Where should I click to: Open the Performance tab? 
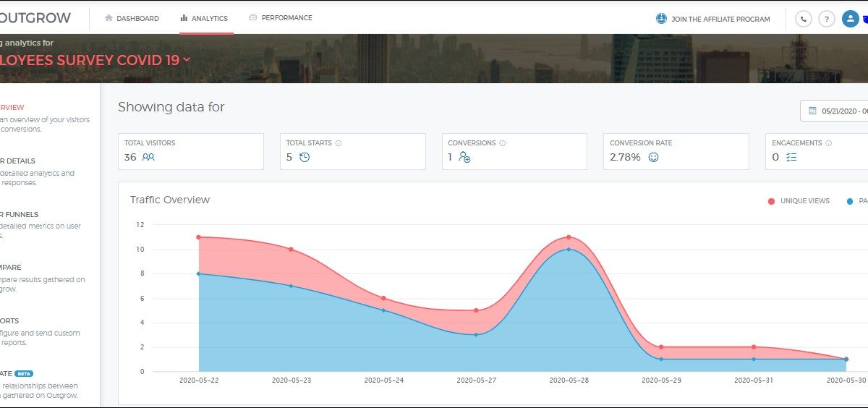281,18
